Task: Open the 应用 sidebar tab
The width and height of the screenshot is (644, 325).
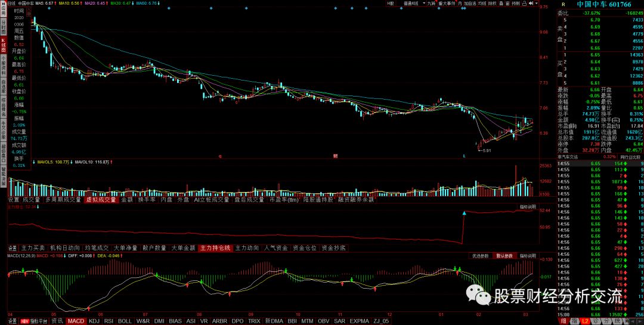Action: [3, 10]
